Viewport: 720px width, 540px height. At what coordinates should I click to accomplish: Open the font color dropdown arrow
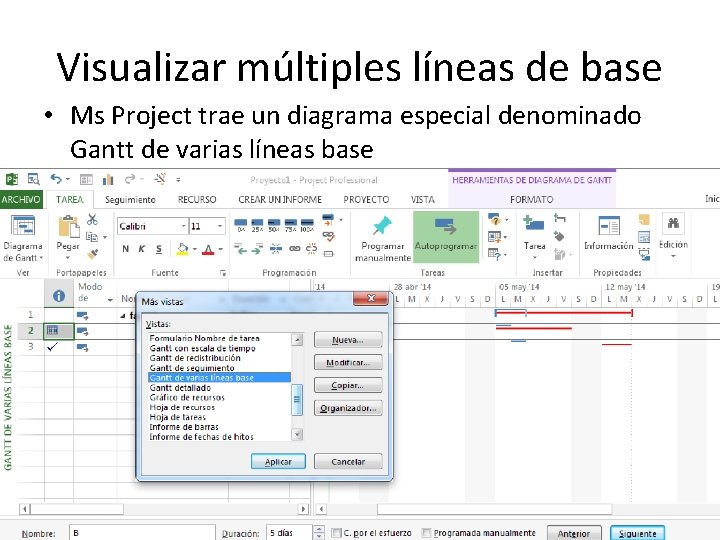pos(220,249)
